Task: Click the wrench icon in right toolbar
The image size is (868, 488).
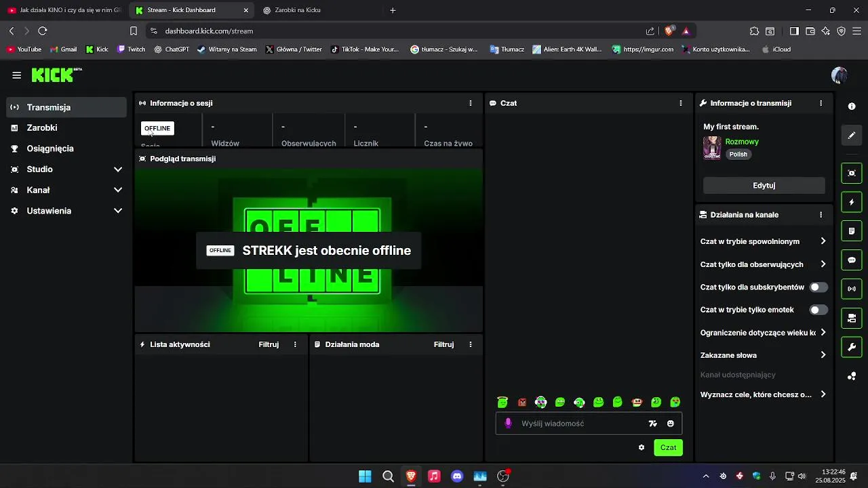Action: click(x=852, y=348)
